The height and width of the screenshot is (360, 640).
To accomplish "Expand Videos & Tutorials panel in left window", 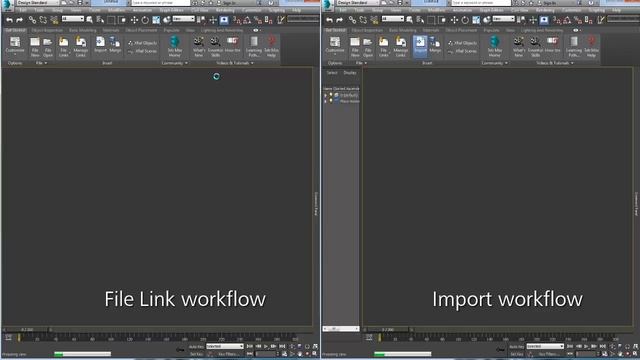I will tap(252, 63).
